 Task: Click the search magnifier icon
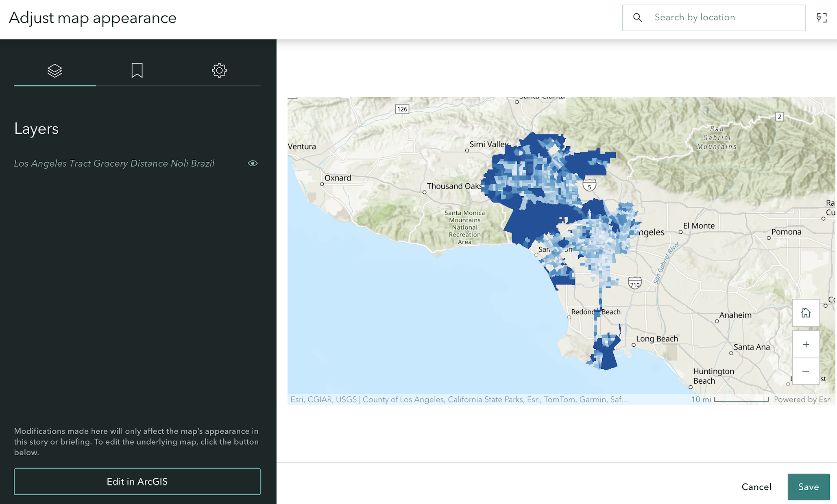[x=638, y=17]
